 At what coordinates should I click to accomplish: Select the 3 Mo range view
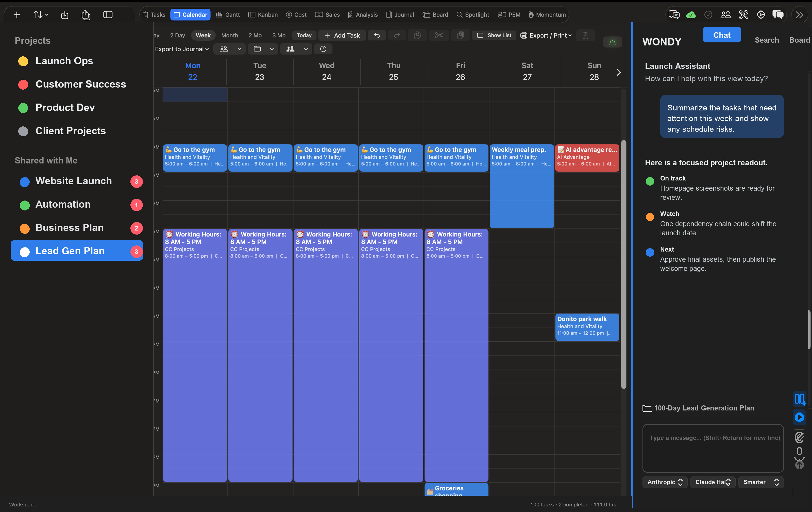279,35
